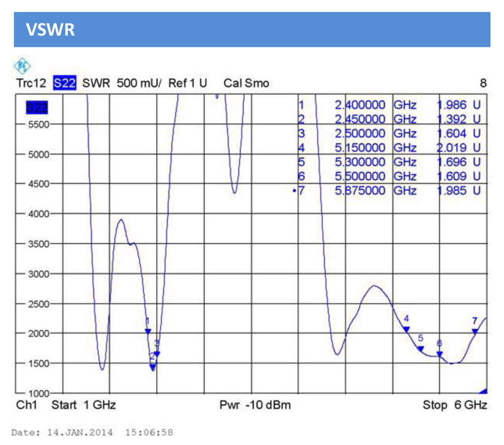Select marker 2 triangle at trace minimum
The height and width of the screenshot is (445, 504).
pyautogui.click(x=153, y=367)
